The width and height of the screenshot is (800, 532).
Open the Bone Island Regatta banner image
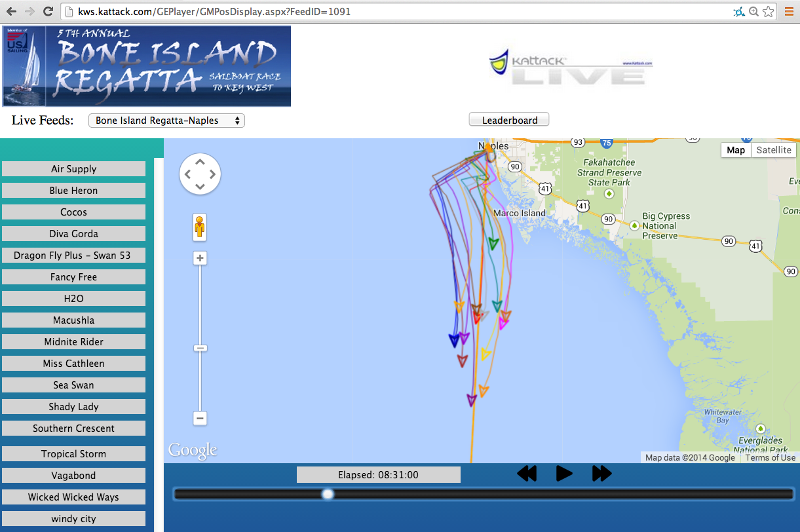pos(147,66)
